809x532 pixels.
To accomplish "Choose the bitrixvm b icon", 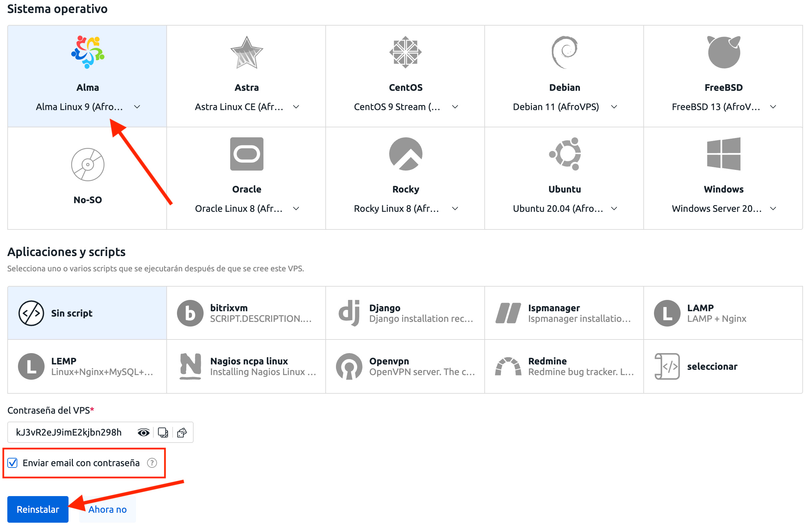I will pyautogui.click(x=190, y=313).
